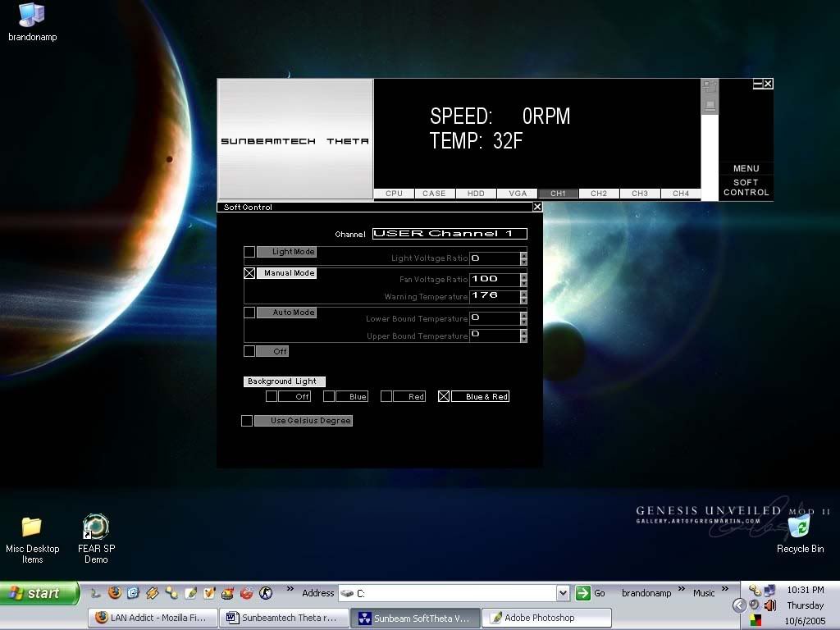Check the Off fan mode checkbox
840x630 pixels.
tap(249, 351)
